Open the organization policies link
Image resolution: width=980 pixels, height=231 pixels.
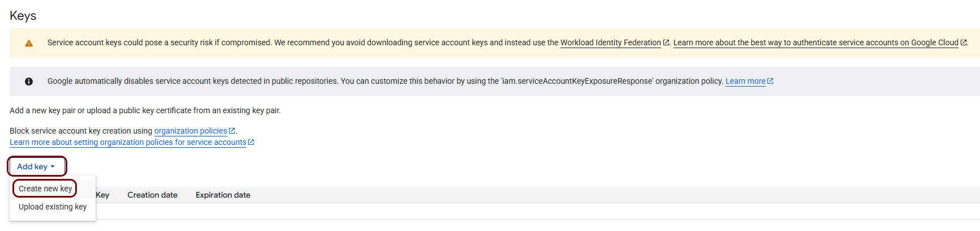coord(191,131)
